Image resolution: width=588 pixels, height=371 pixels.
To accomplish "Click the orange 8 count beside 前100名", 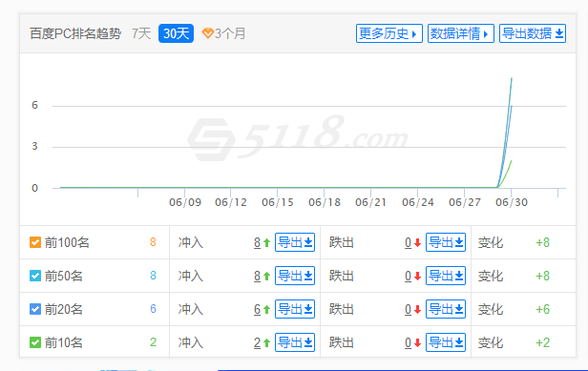I will (153, 242).
